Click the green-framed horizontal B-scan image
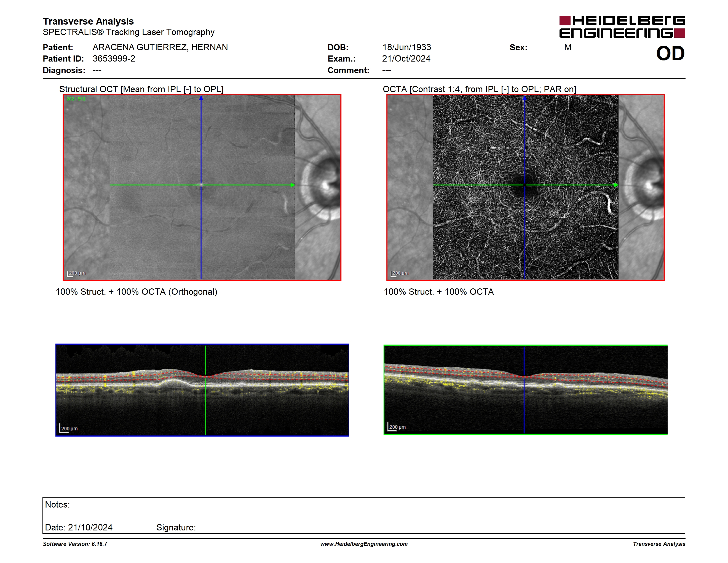The image size is (728, 563). (x=525, y=390)
